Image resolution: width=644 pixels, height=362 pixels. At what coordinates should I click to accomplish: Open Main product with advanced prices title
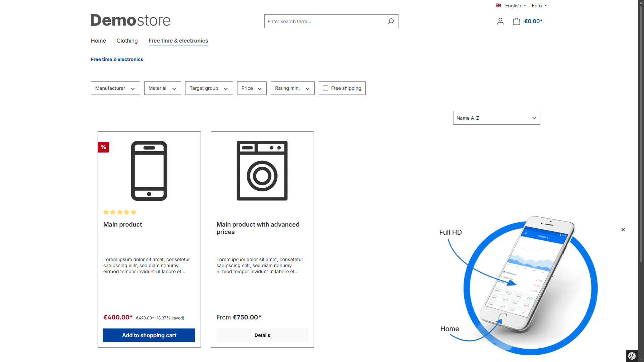pyautogui.click(x=258, y=228)
